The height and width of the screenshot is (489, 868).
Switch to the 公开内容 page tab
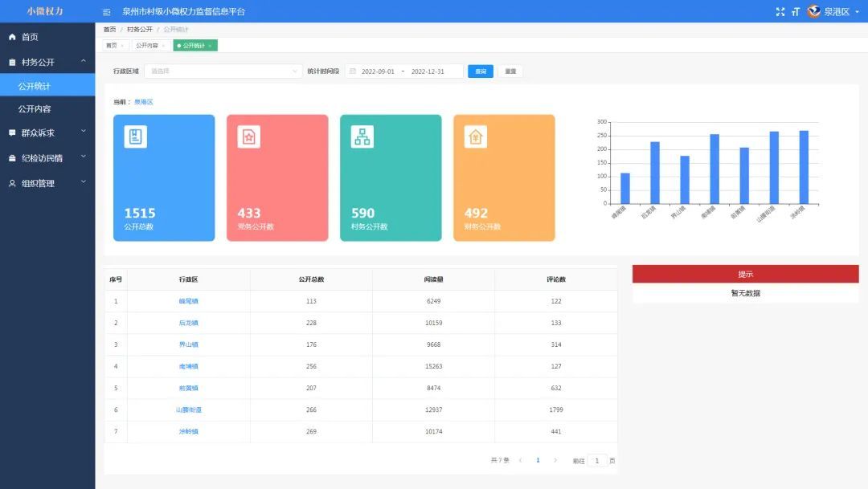[146, 46]
